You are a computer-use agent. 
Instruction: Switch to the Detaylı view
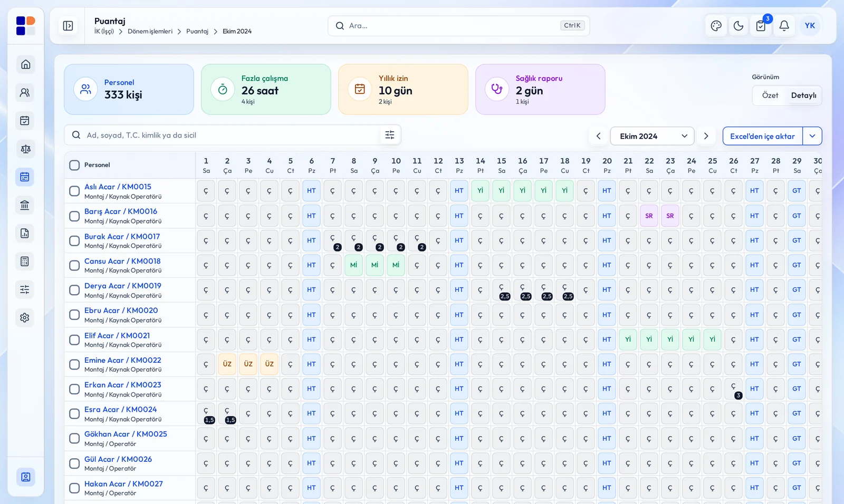click(x=803, y=95)
